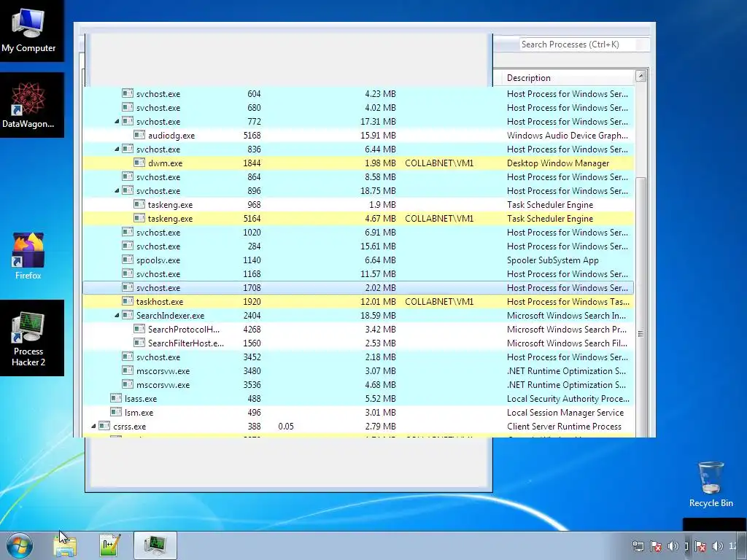Click the 18.75 MB memory value
The image size is (747, 560).
pyautogui.click(x=378, y=190)
